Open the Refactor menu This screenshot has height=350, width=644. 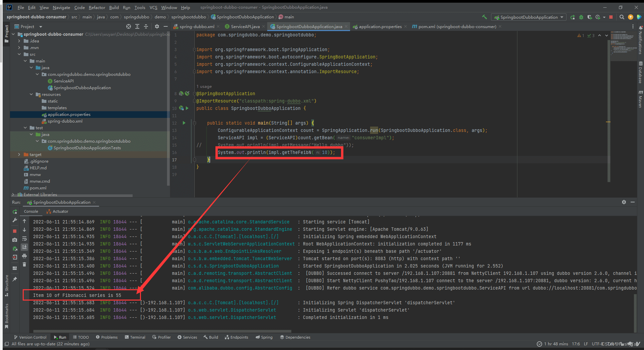point(97,7)
